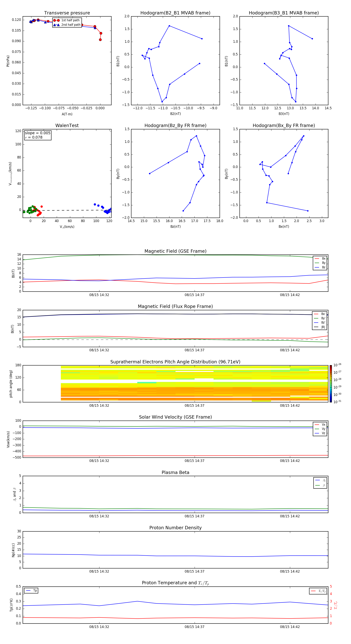Click the highest data point in B2_B1 hodogram

(x=169, y=26)
